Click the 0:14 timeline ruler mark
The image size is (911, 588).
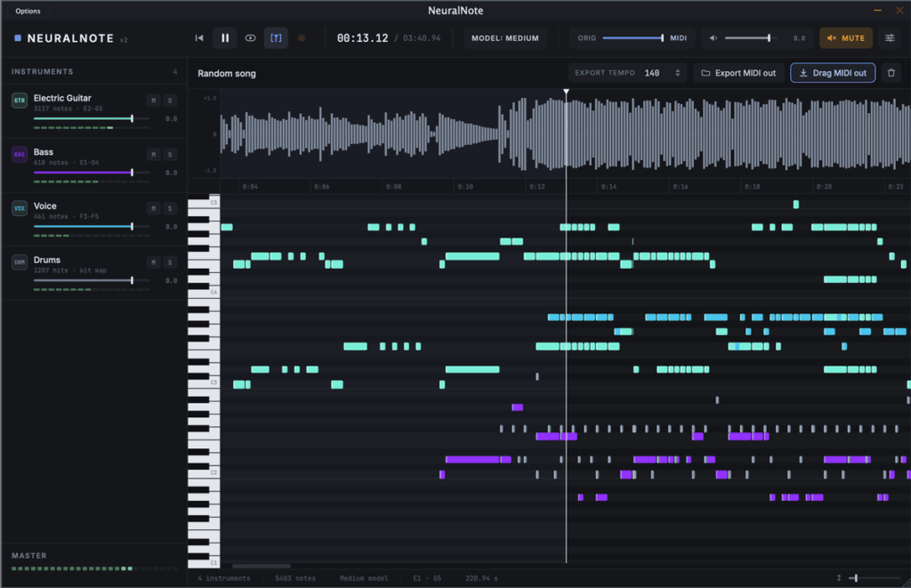click(x=609, y=187)
